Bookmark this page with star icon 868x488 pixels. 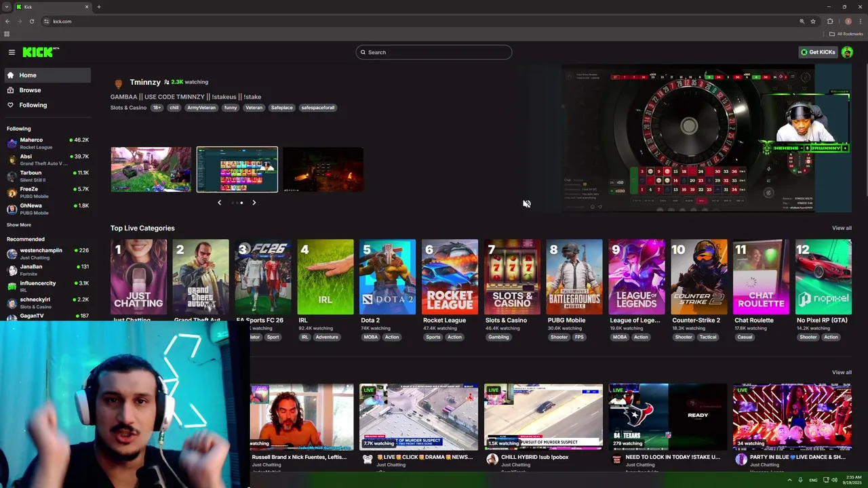point(813,22)
